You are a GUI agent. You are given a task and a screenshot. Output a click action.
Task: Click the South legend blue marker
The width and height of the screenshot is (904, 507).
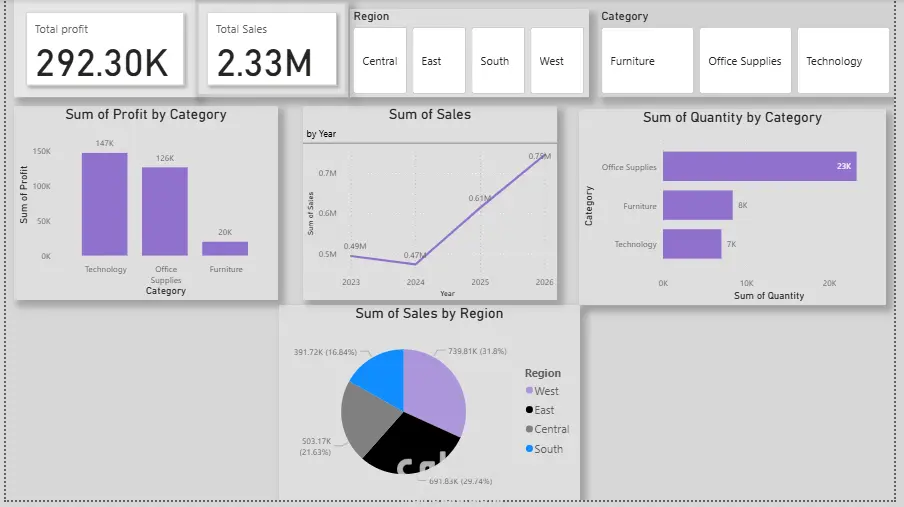tap(529, 449)
